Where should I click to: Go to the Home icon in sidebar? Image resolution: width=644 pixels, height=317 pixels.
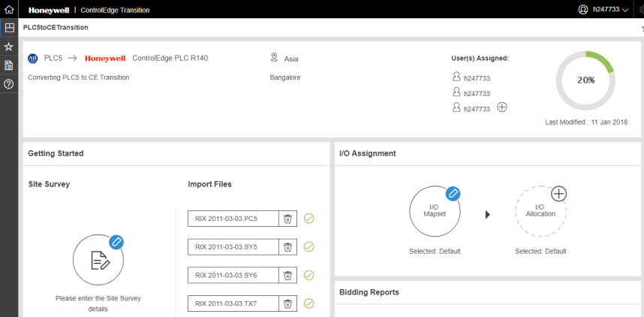[8, 9]
